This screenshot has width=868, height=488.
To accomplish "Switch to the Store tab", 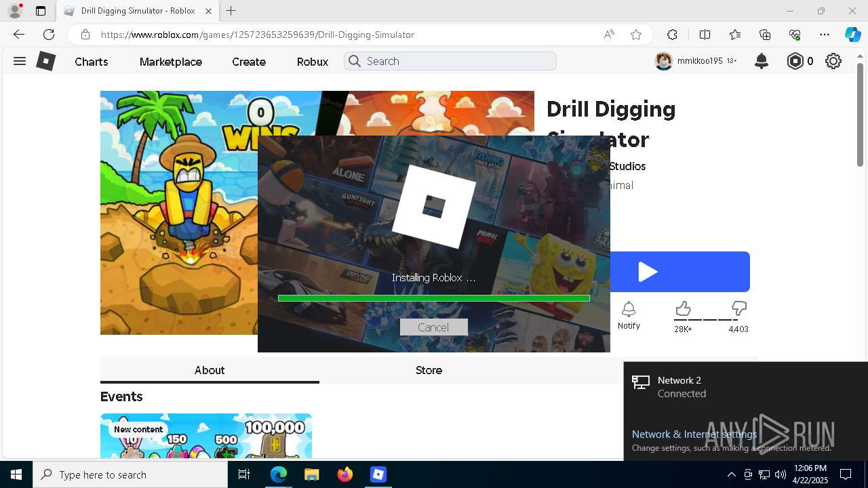I will [x=429, y=370].
